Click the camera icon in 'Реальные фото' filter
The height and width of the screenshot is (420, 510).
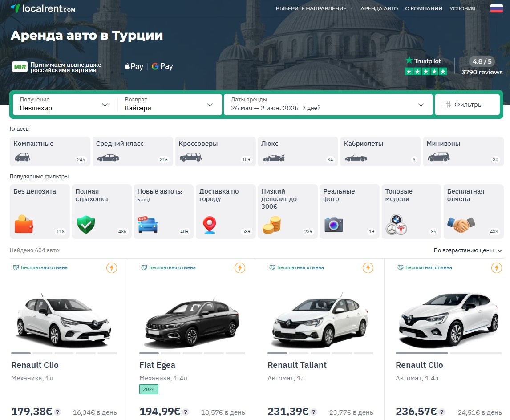[334, 223]
